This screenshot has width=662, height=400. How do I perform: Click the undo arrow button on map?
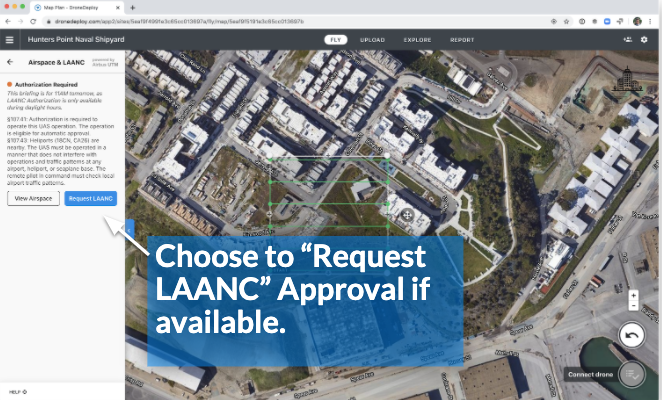(x=632, y=335)
